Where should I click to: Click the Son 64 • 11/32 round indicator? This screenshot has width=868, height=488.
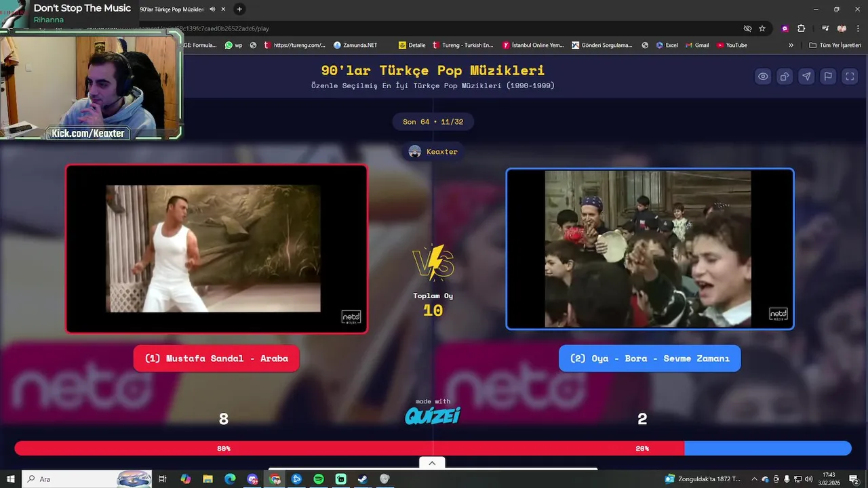coord(433,122)
